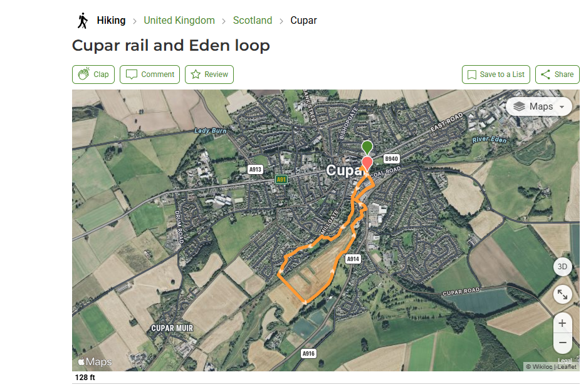
Task: Click the Apple Maps logo
Action: (x=95, y=362)
